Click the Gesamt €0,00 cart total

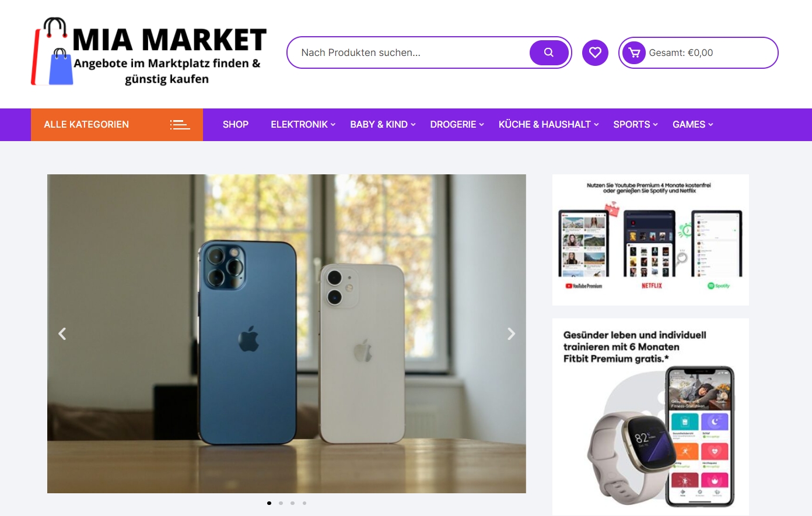(681, 52)
